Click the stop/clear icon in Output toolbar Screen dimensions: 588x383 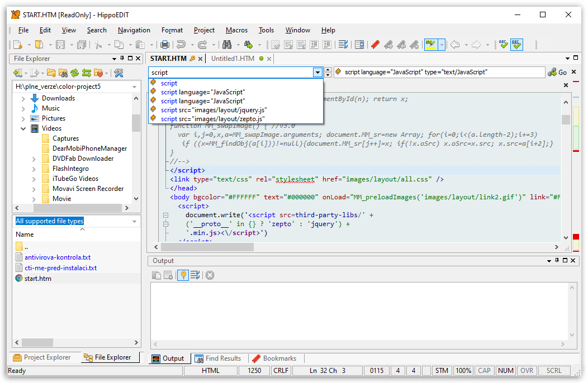[x=210, y=275]
